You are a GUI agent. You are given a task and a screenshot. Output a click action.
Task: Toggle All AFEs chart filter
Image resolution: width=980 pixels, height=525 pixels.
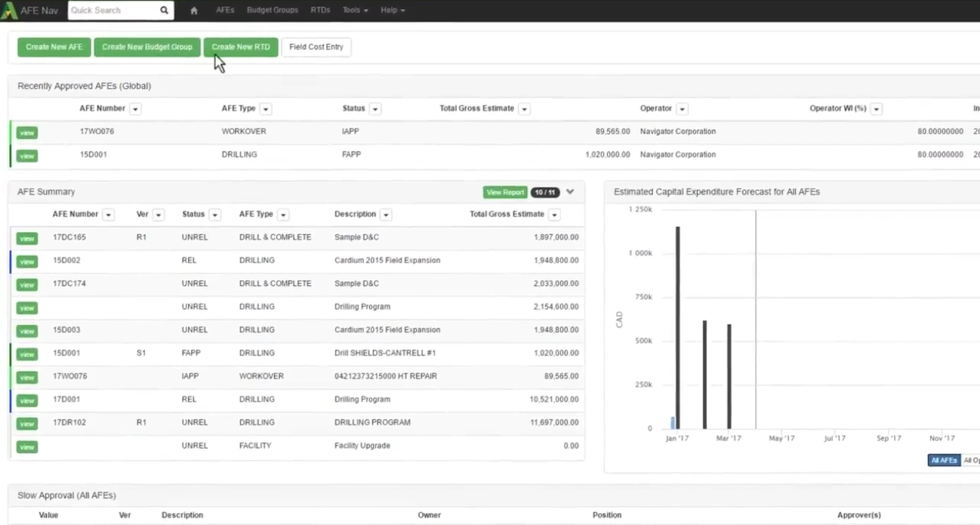point(943,460)
